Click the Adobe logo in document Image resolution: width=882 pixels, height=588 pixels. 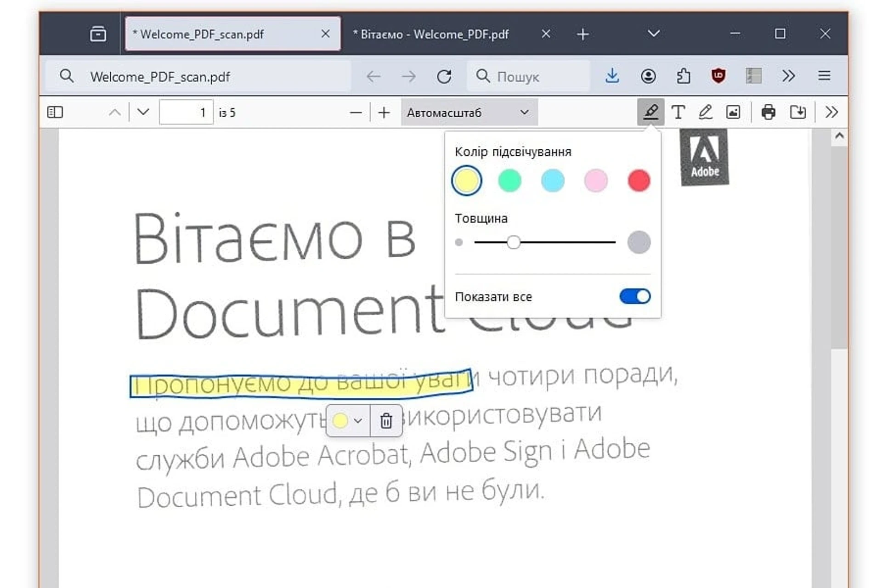(704, 157)
